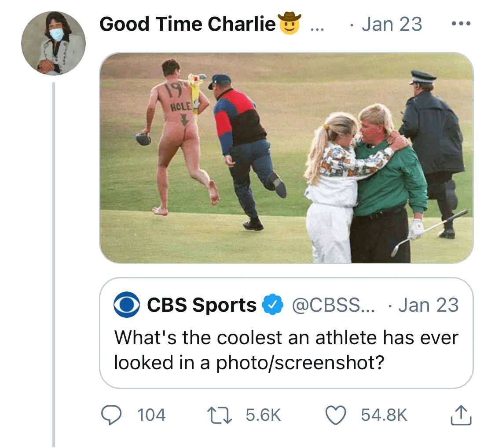Open the tweet's three-dot more options menu
Viewport: 495px width, 448px height.
click(x=461, y=23)
